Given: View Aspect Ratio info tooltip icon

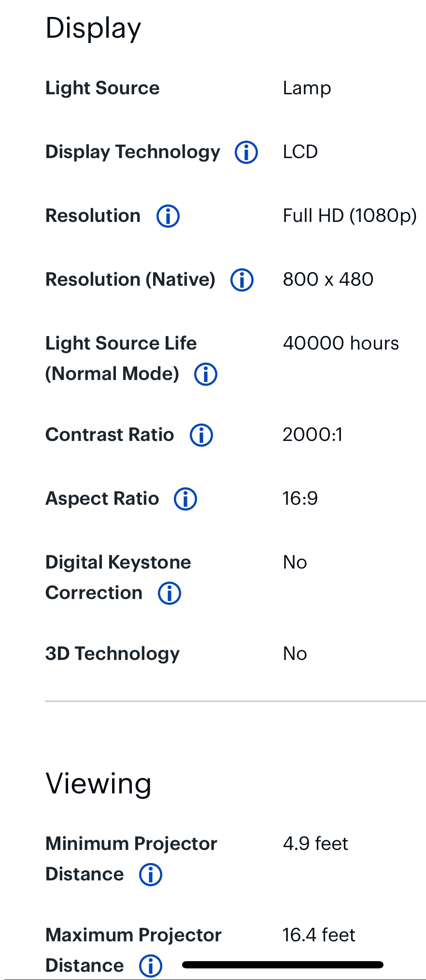Looking at the screenshot, I should tap(185, 499).
